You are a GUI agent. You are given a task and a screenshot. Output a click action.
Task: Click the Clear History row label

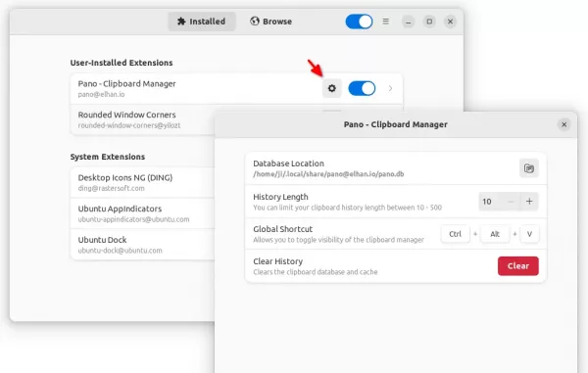coord(278,261)
